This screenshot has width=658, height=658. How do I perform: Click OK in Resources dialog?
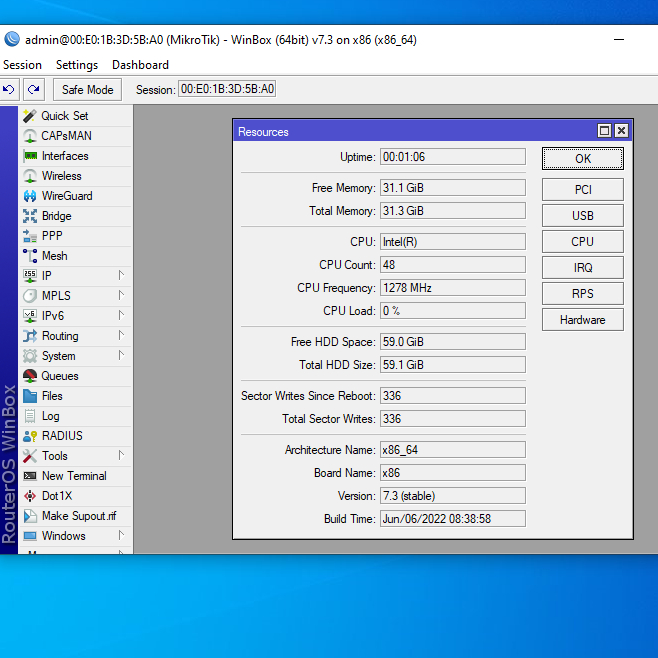click(582, 159)
